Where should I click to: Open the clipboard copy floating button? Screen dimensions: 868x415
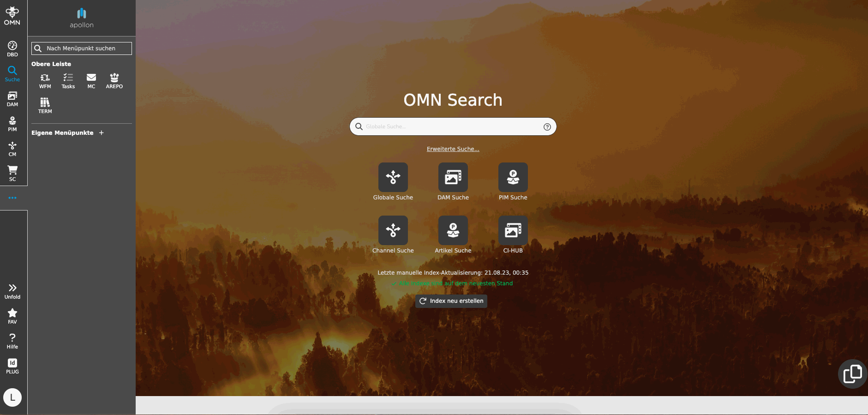[853, 374]
